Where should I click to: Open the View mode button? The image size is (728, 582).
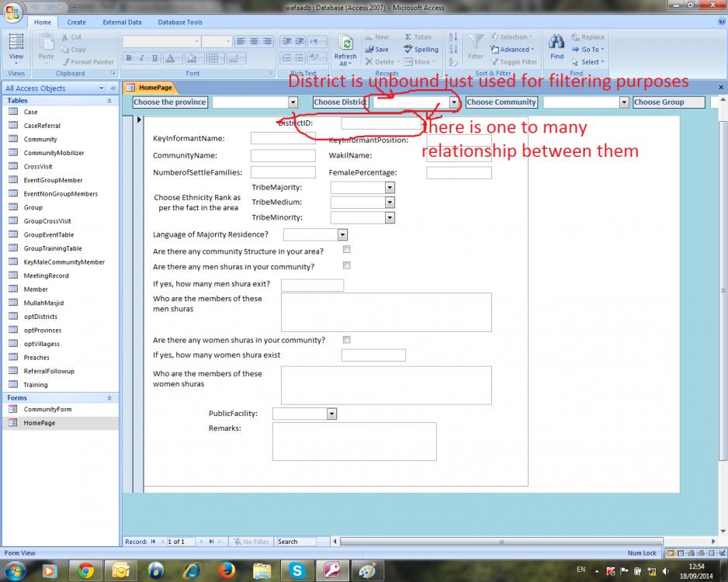(16, 50)
